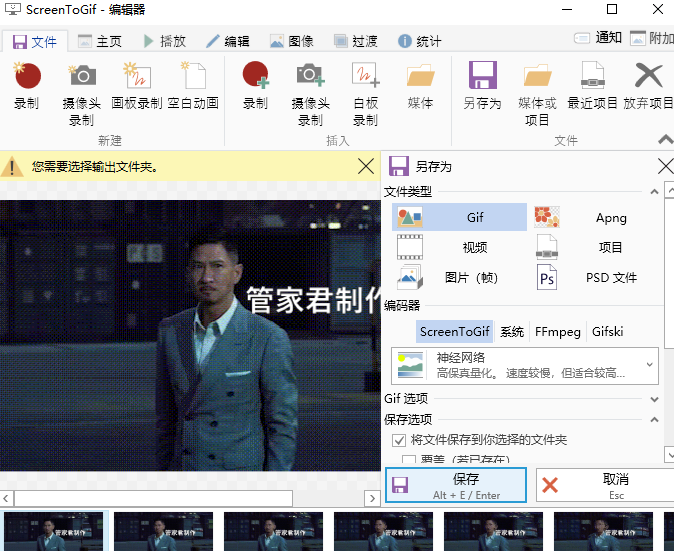674x551 pixels.
Task: Select 项目 project file type
Action: [595, 247]
